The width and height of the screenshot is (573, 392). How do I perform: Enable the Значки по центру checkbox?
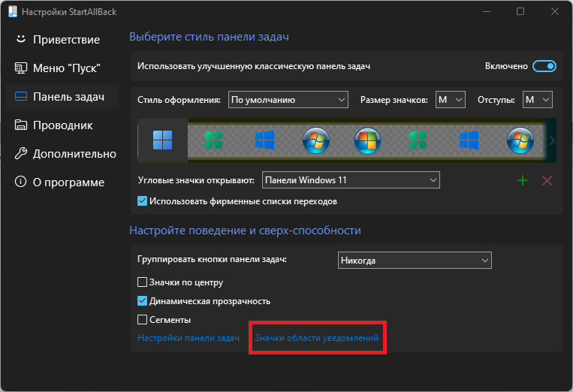142,282
